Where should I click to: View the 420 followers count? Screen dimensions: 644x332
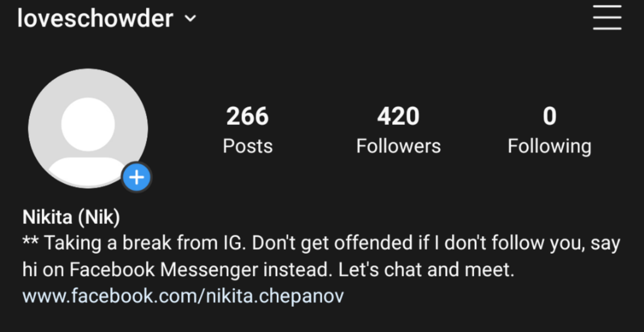click(398, 116)
